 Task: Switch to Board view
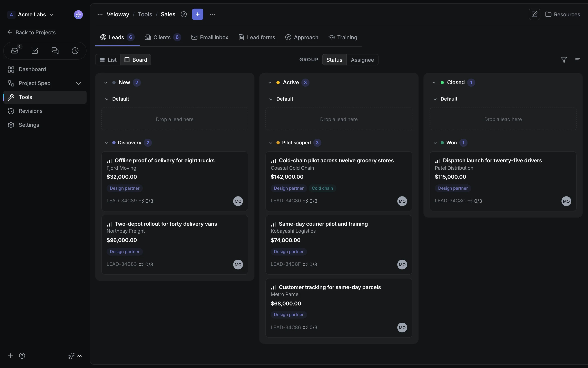pyautogui.click(x=136, y=60)
